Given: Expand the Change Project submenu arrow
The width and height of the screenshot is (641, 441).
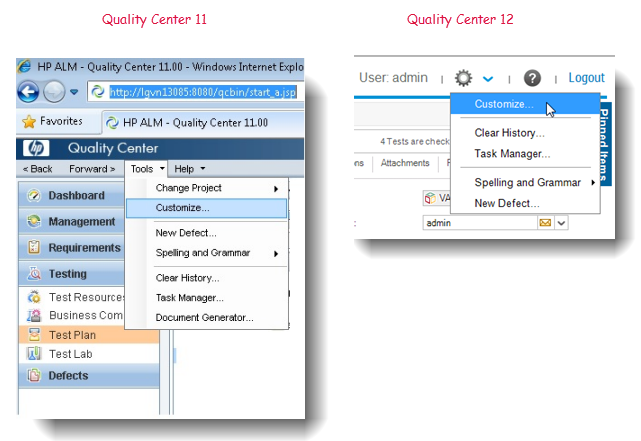Looking at the screenshot, I should coord(276,189).
